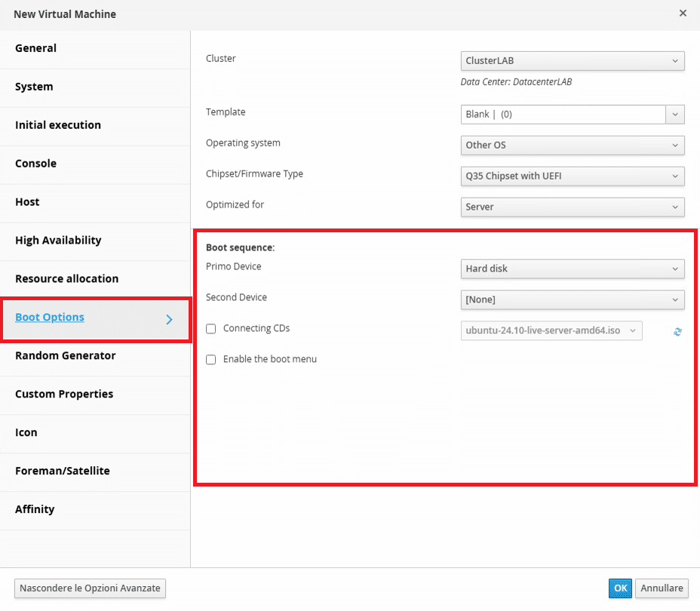Refresh the ISO image list
This screenshot has width=700, height=611.
677,332
